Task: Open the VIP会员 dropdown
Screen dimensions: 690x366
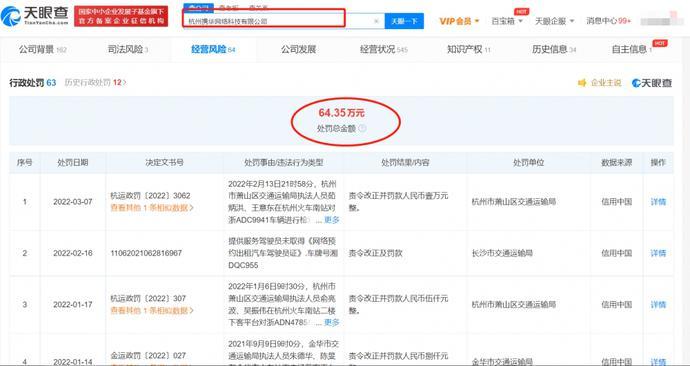Action: (x=459, y=21)
